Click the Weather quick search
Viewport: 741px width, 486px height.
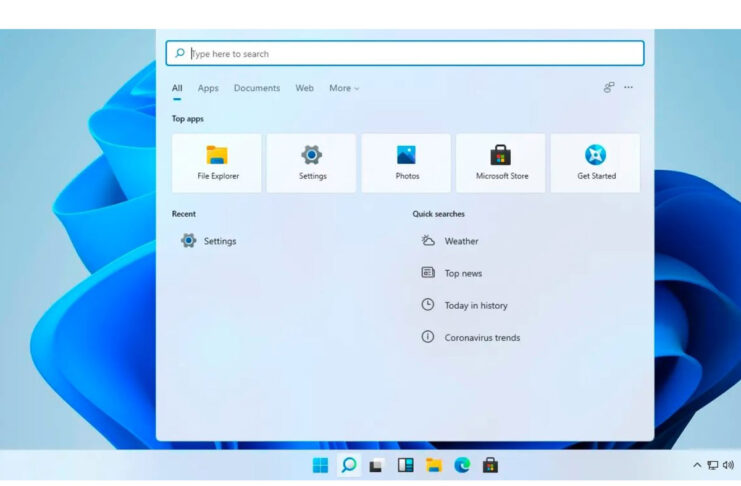pyautogui.click(x=449, y=241)
